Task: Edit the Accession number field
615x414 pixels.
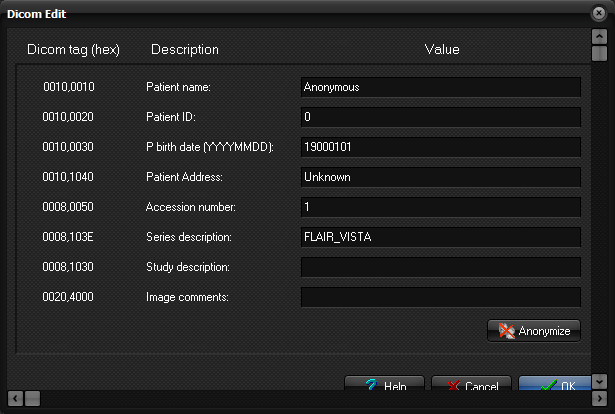Action: tap(440, 207)
